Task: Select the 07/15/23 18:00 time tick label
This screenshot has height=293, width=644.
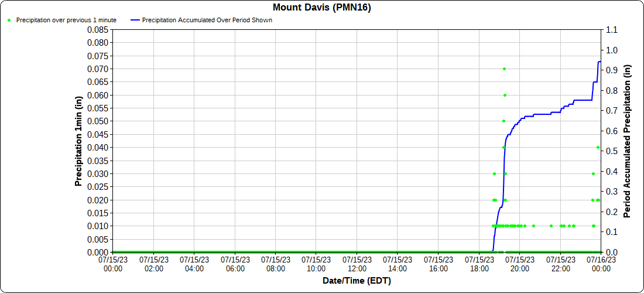Action: [479, 264]
